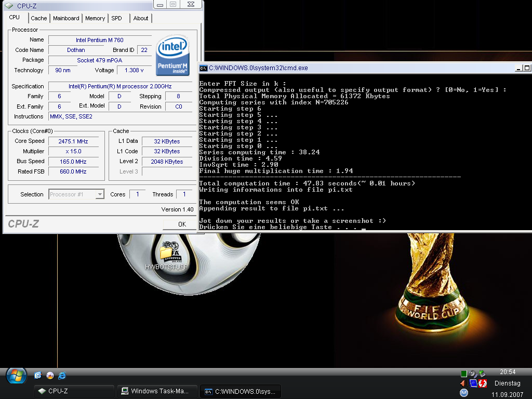Click the red square tray icon
This screenshot has width=532, height=399.
pyautogui.click(x=483, y=383)
